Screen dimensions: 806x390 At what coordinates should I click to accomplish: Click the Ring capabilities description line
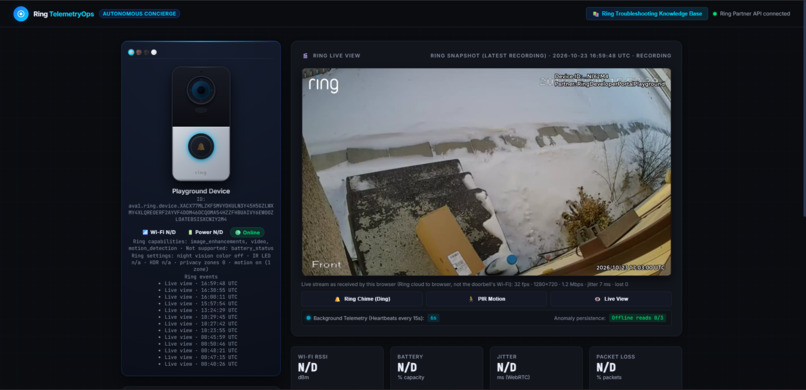201,245
